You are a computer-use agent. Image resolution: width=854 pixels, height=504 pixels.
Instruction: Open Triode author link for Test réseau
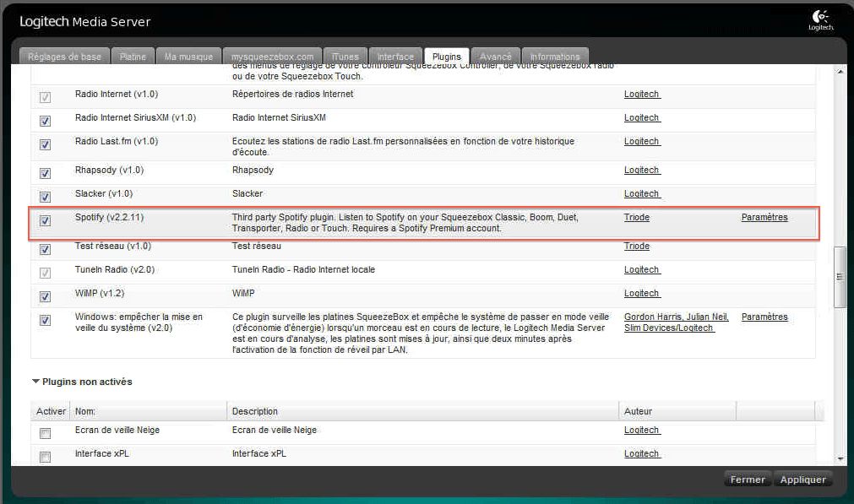(637, 246)
